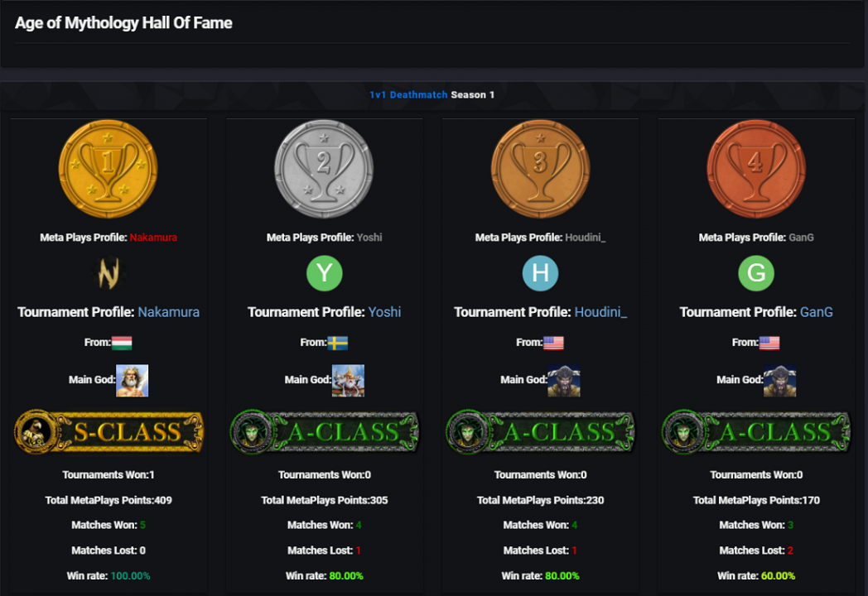The width and height of the screenshot is (868, 596).
Task: Open Houdini_'s Tournament Profile link
Action: [x=600, y=312]
